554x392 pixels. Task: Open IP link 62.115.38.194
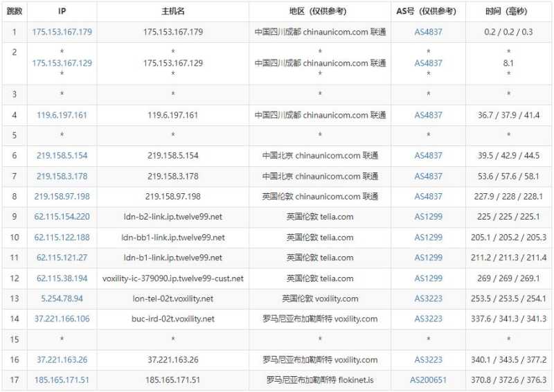click(62, 278)
